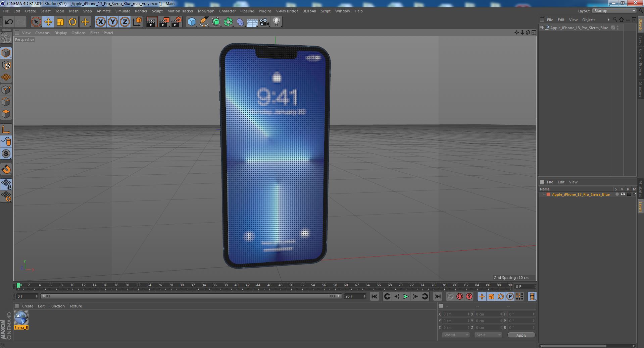
Task: Render the active view
Action: 152,22
